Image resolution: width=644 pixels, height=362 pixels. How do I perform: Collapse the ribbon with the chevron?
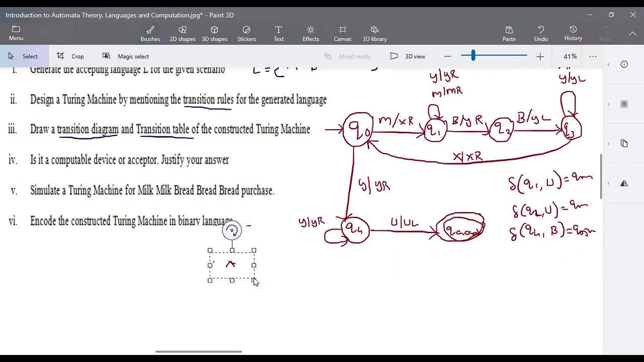pyautogui.click(x=632, y=34)
